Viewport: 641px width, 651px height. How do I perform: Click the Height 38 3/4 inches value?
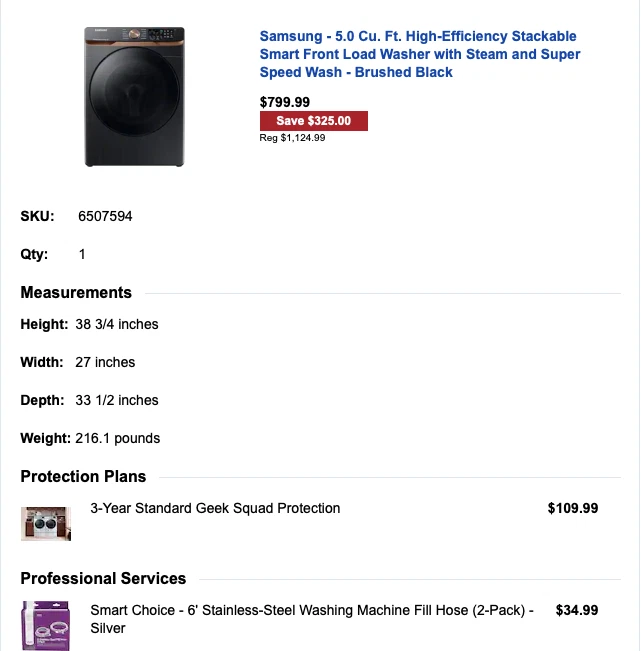click(x=117, y=324)
